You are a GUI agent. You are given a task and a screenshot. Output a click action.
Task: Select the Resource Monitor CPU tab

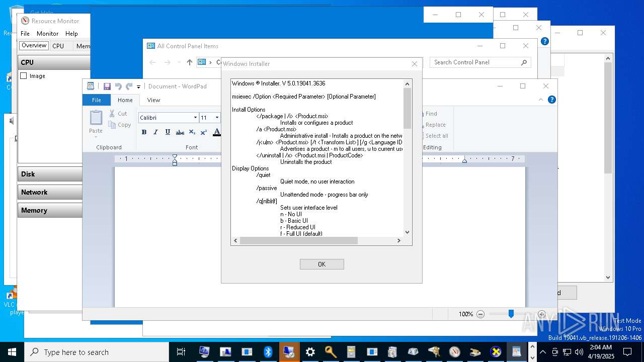click(58, 46)
